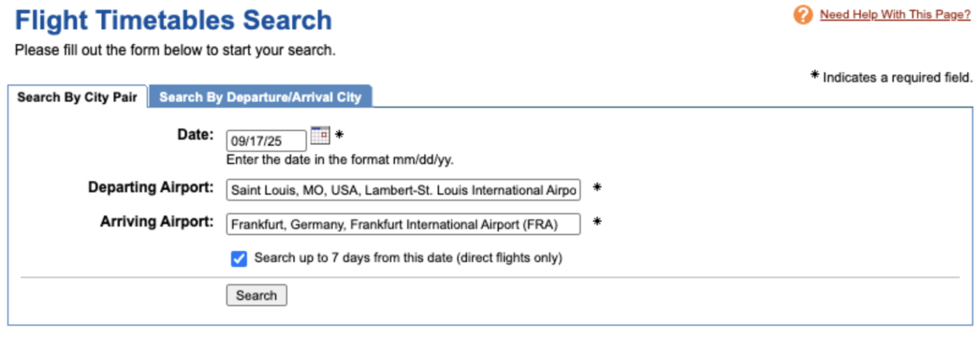980x338 pixels.
Task: Focus the Date input field showing 09/17/25
Action: click(266, 141)
